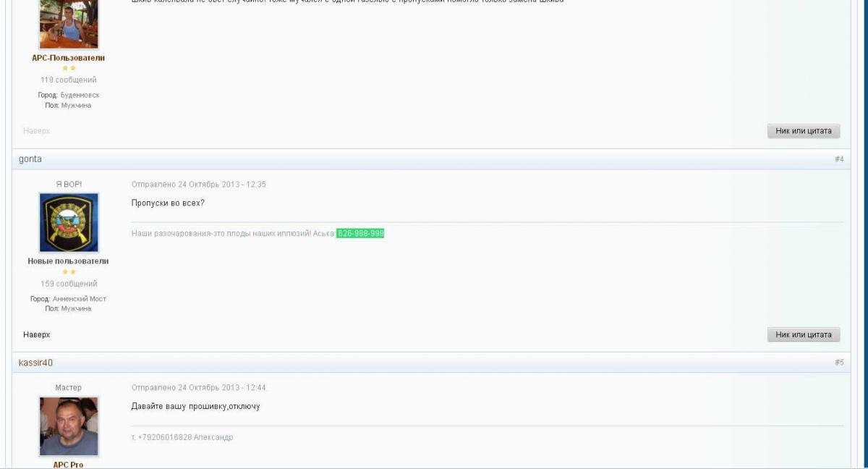Click 'Ник или цитата' in gonta's post
Screen dimensions: 868x469
[x=804, y=334]
